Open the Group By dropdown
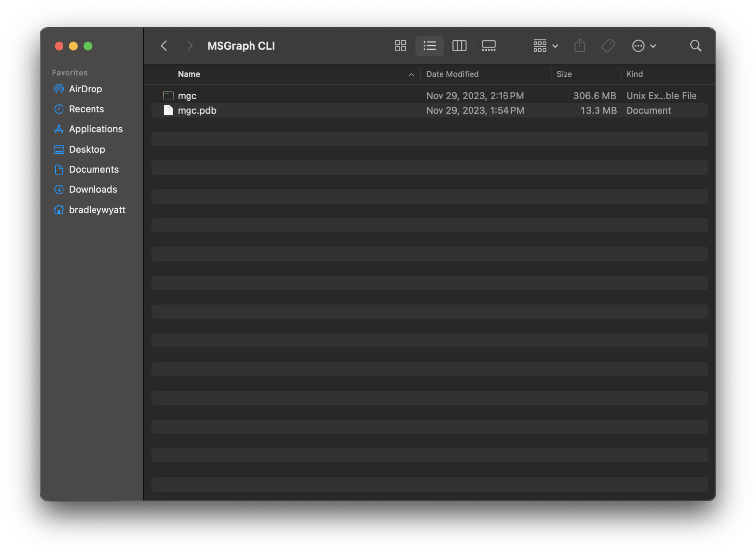 pos(545,46)
